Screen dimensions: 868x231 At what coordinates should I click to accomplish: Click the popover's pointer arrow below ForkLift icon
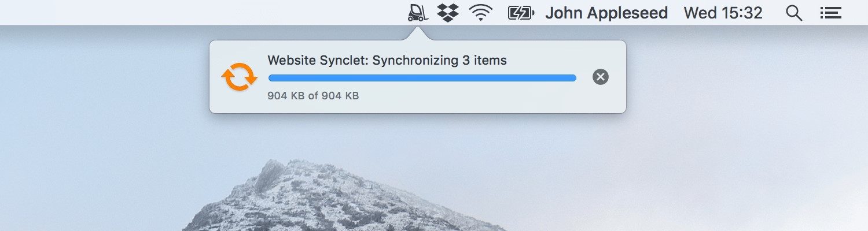click(418, 35)
